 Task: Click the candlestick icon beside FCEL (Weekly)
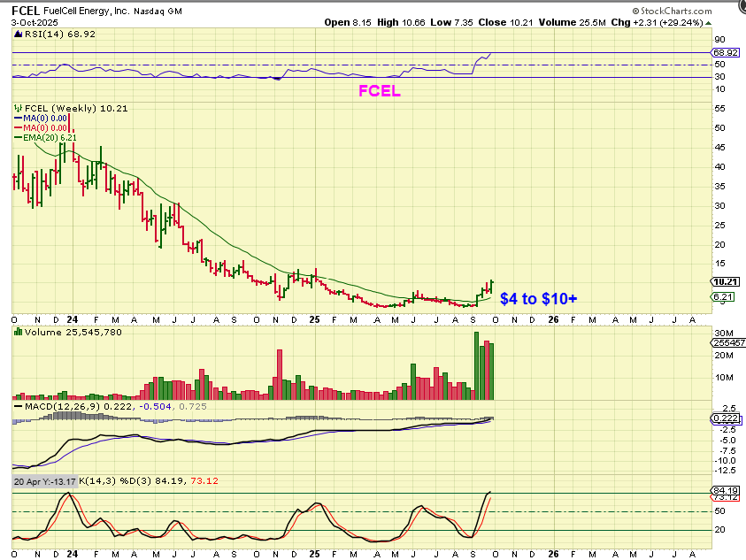pos(18,108)
